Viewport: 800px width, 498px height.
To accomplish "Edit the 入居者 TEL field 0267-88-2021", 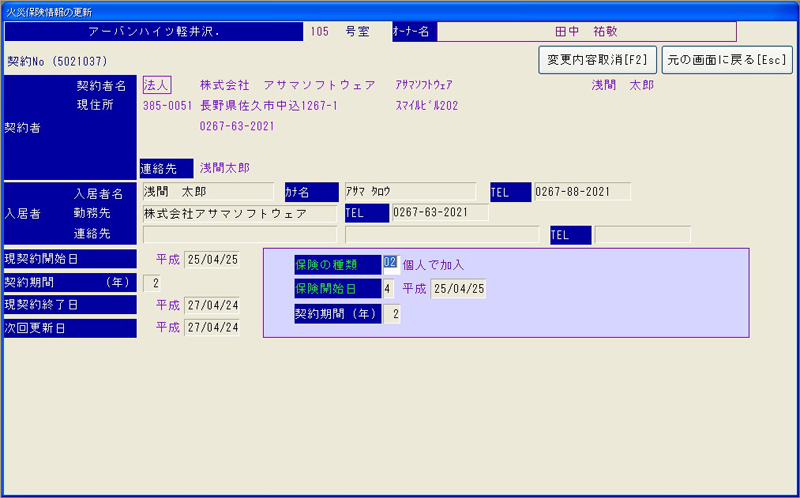I will click(x=581, y=191).
